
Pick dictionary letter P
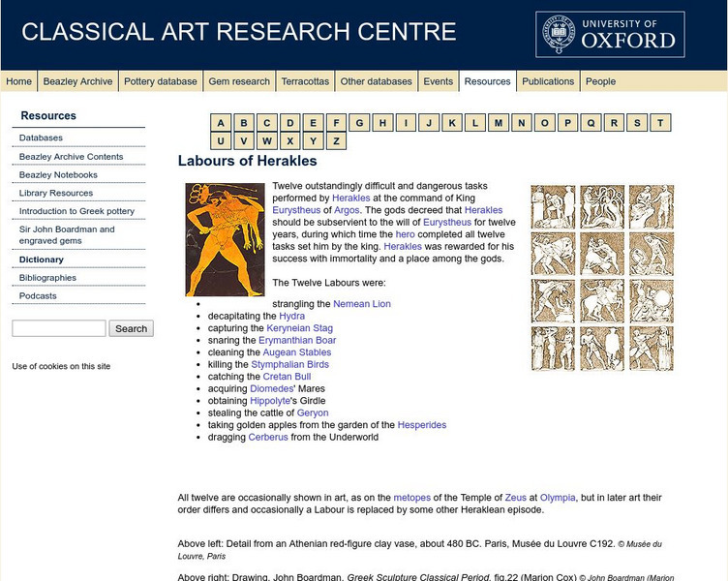click(567, 123)
